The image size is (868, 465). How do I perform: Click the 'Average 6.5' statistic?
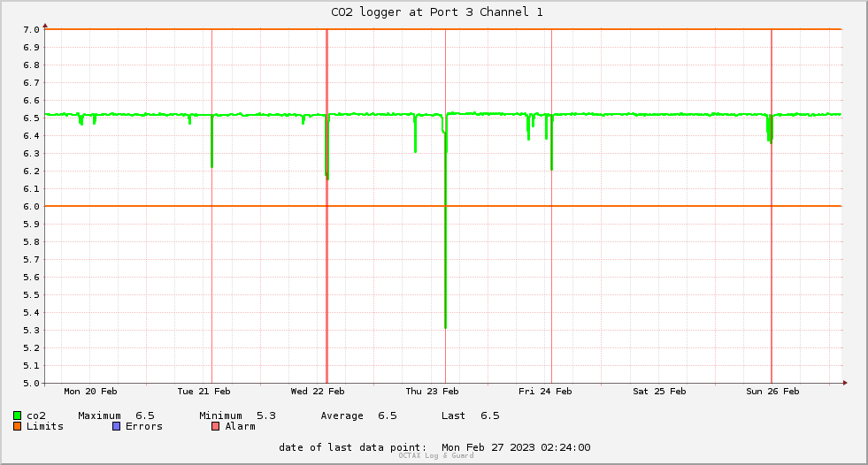click(358, 415)
